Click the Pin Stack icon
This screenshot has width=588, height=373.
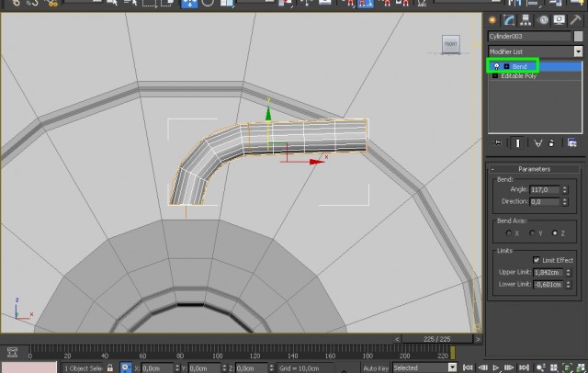point(497,142)
